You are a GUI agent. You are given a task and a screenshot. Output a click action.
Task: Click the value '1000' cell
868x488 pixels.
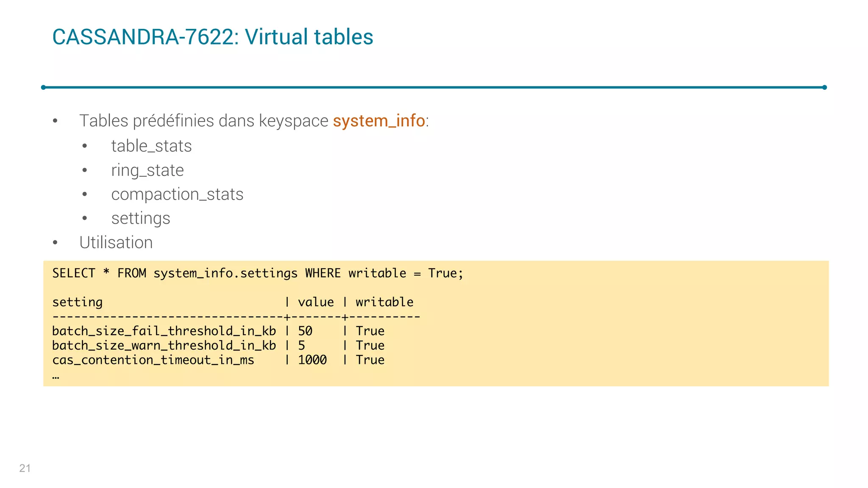pos(312,360)
